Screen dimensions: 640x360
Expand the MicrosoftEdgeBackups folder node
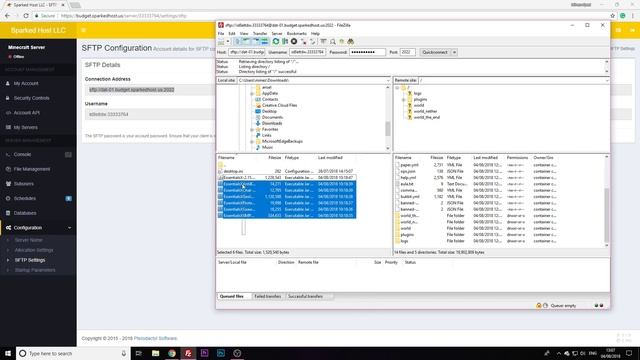(x=252, y=142)
